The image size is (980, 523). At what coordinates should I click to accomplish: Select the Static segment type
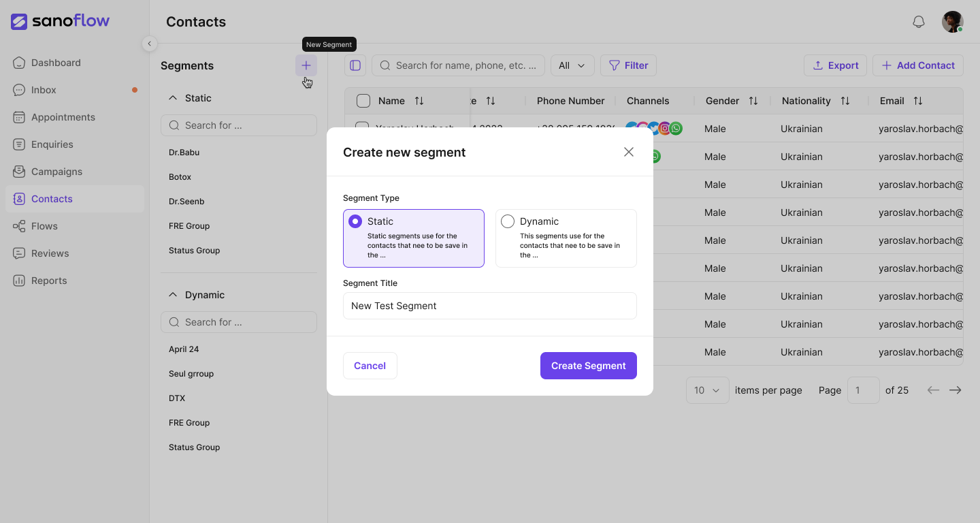tap(414, 238)
